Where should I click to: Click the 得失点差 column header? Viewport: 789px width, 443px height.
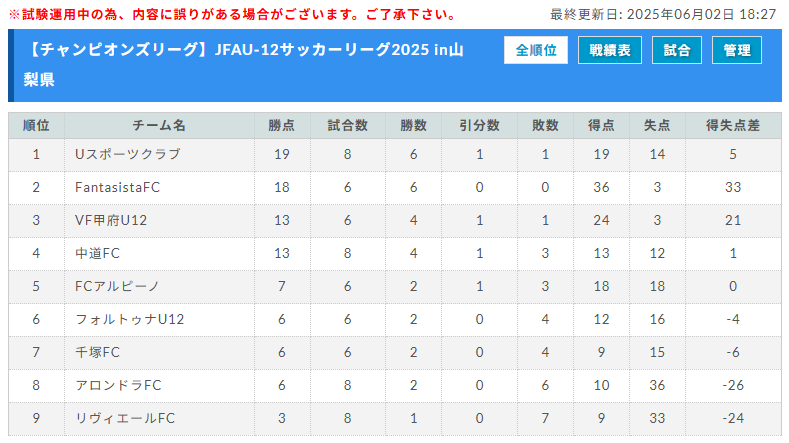[733, 126]
